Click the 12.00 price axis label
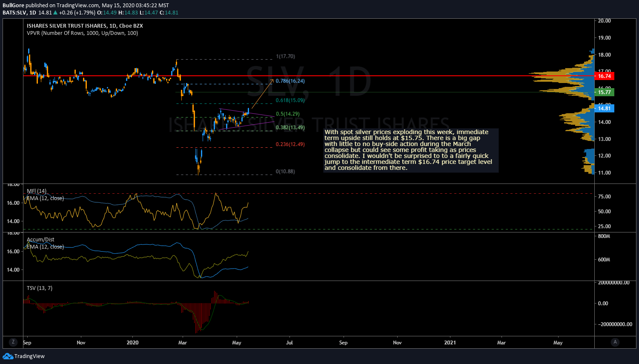Screen dimensions: 639x364 point(605,156)
